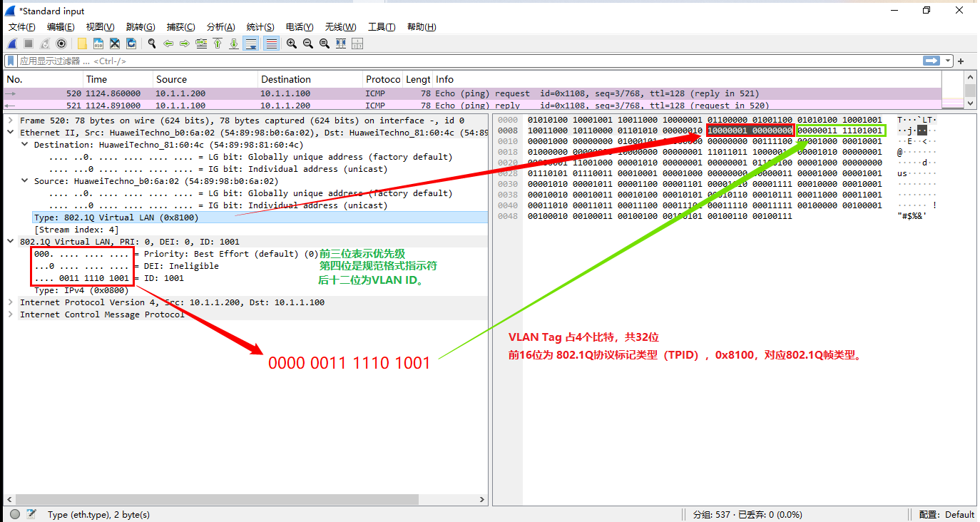Viewport: 980px width, 522px height.
Task: Expand Internet Protocol Version 4 section
Action: pyautogui.click(x=11, y=302)
